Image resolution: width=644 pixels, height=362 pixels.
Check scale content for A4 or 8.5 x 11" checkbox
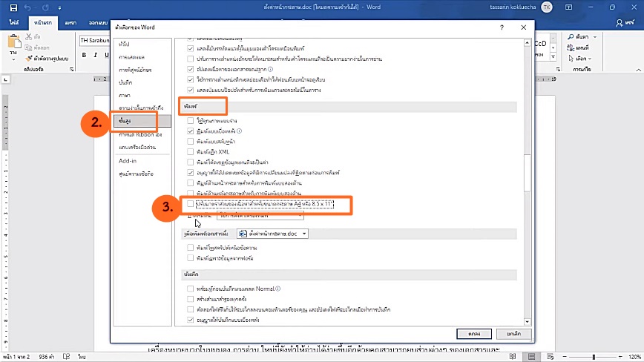pos(190,203)
